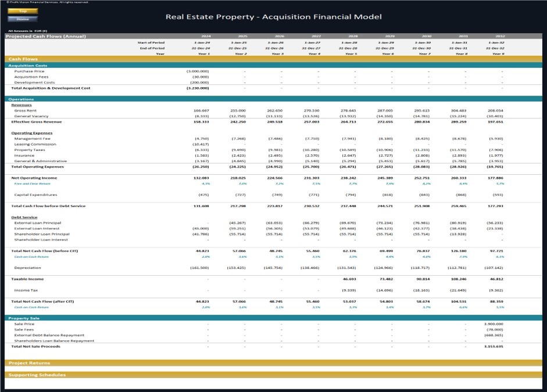This screenshot has height=392, width=547.
Task: Click the Free and Clear Return label
Action: tap(32, 184)
